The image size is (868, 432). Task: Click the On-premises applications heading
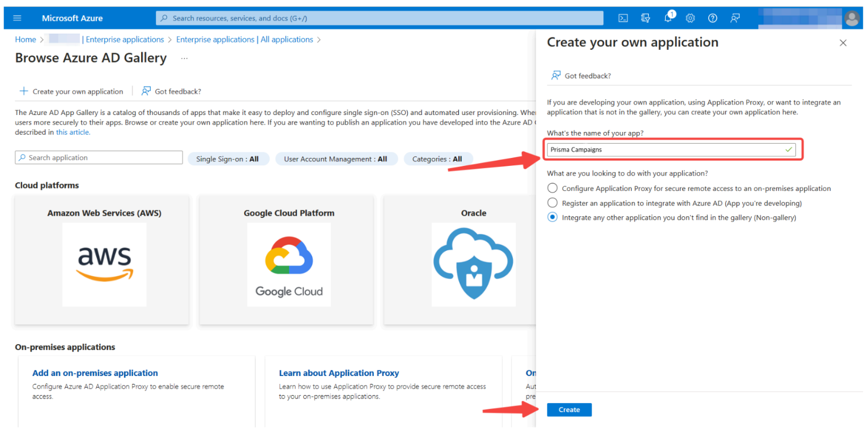point(65,347)
